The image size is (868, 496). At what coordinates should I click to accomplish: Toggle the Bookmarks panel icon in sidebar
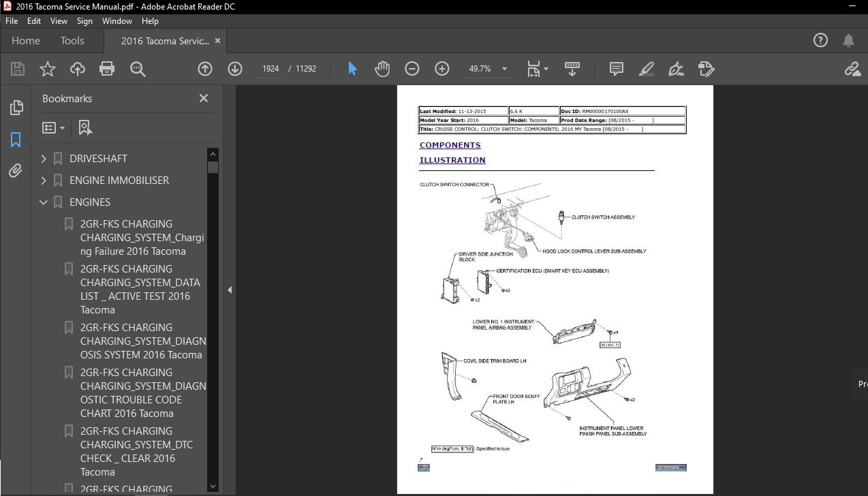click(16, 140)
